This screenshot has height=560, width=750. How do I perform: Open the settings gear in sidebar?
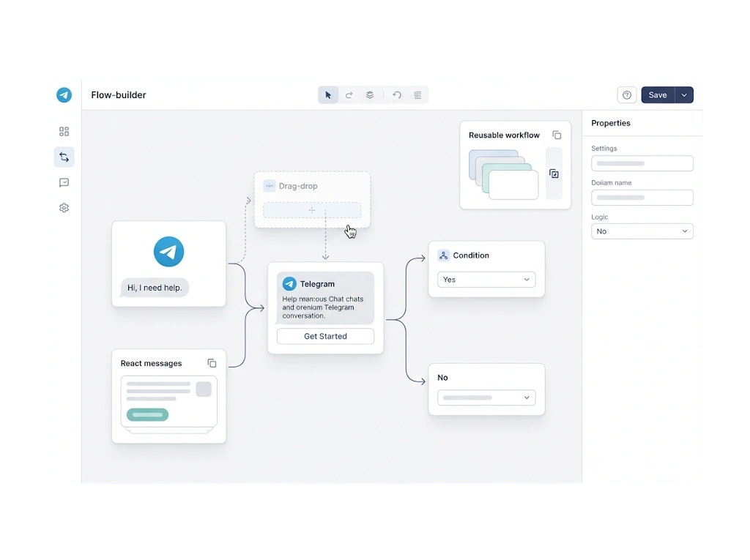(64, 208)
